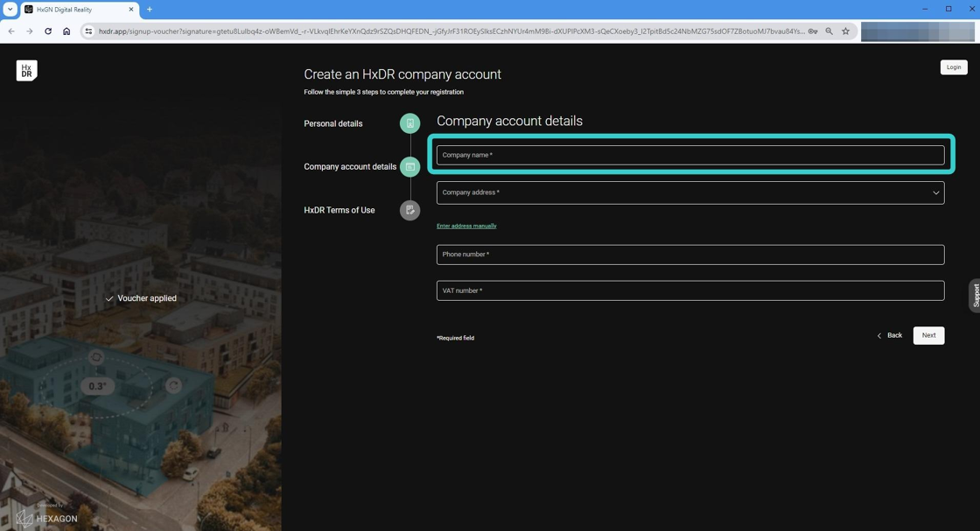Bookmark this page with the star

(845, 31)
